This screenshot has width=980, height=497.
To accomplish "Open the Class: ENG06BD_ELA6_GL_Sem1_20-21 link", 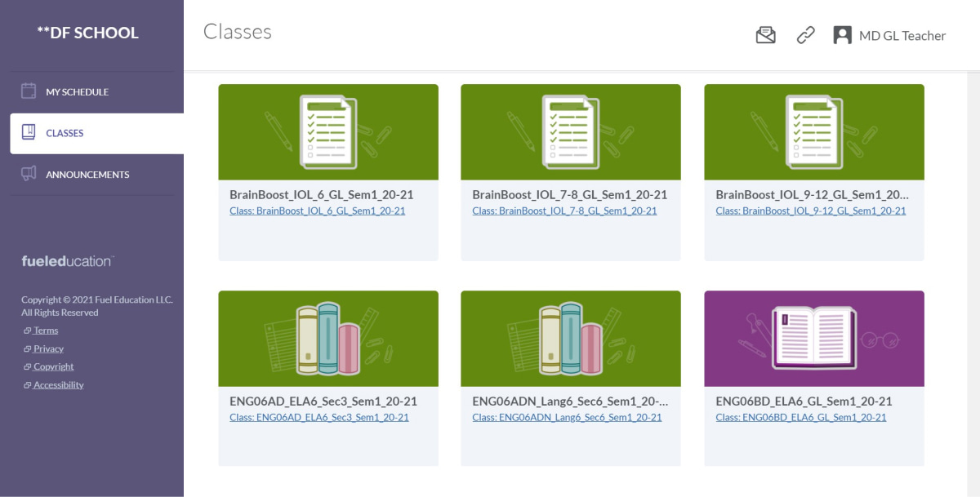I will pyautogui.click(x=800, y=417).
